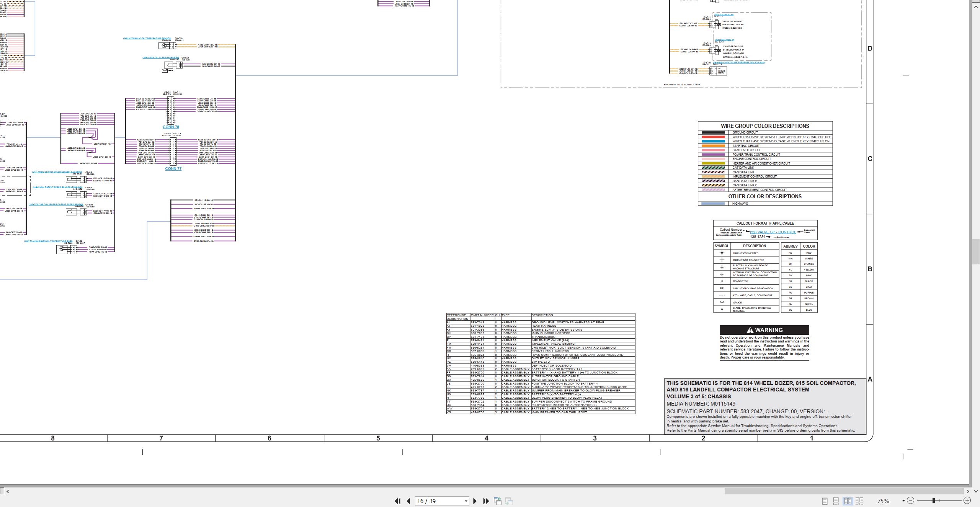
Task: Click the WARNING heading banner
Action: click(764, 330)
